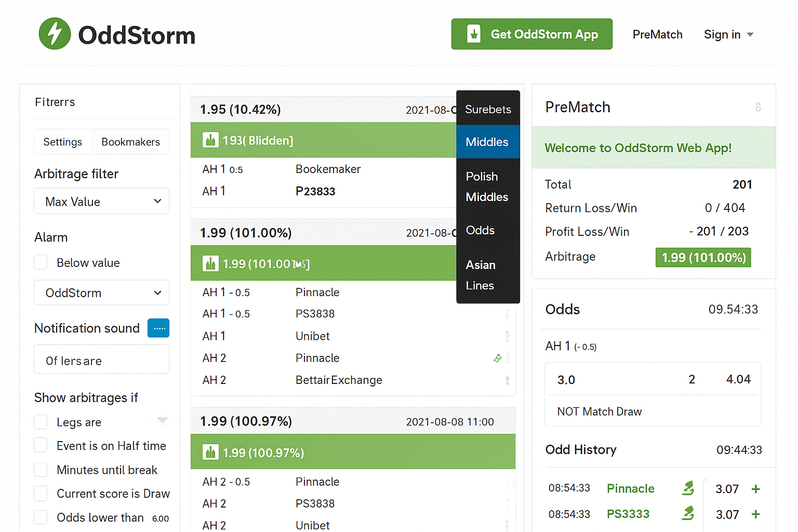Click the chart icon in the 1.99 (100.97%) bar
Screen dimensions: 798x532
click(x=210, y=453)
